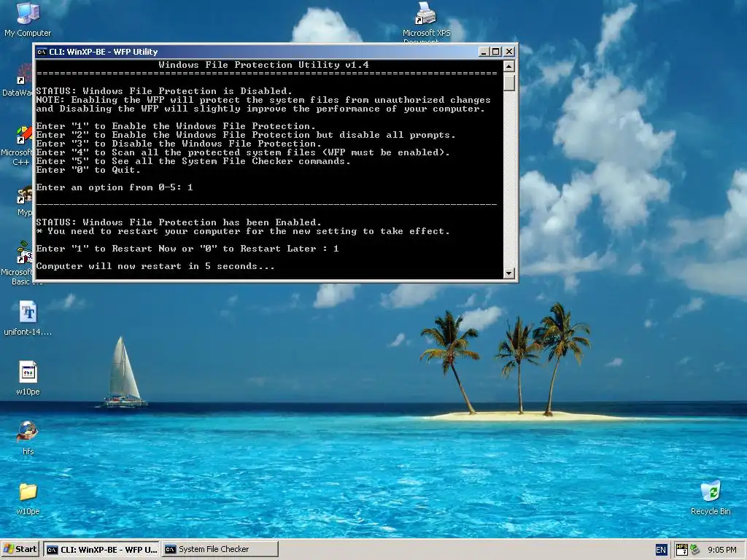This screenshot has height=560, width=747.
Task: Click the HFS tray icon
Action: tap(681, 550)
